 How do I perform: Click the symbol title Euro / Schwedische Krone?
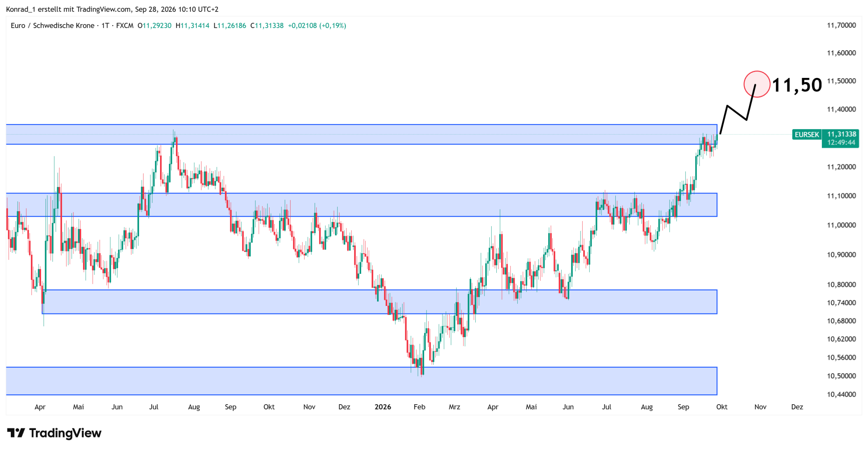click(x=53, y=26)
